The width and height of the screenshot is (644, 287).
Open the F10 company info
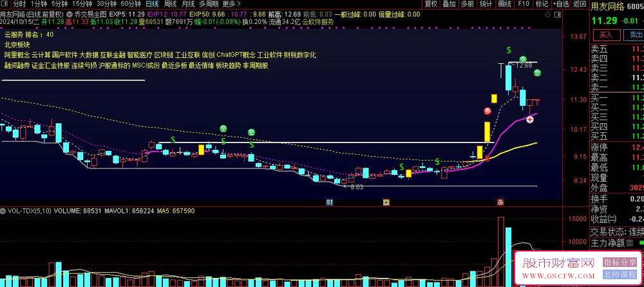point(523,4)
